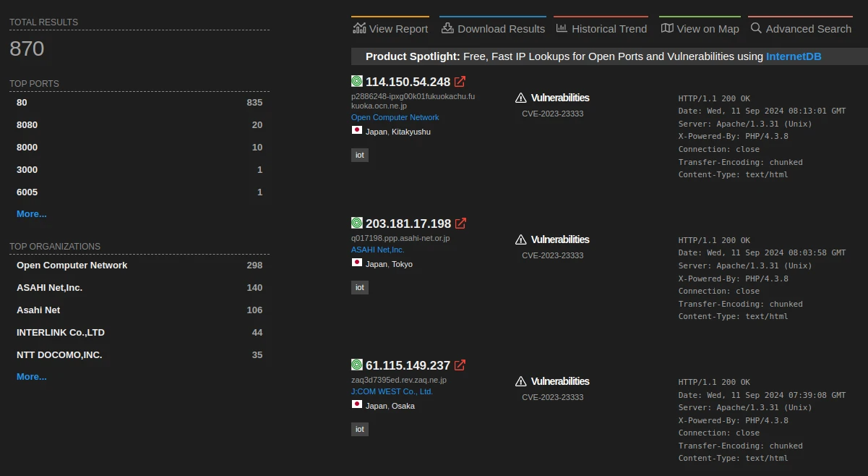
Task: Filter by port 3000 in Top Ports
Action: 139,170
